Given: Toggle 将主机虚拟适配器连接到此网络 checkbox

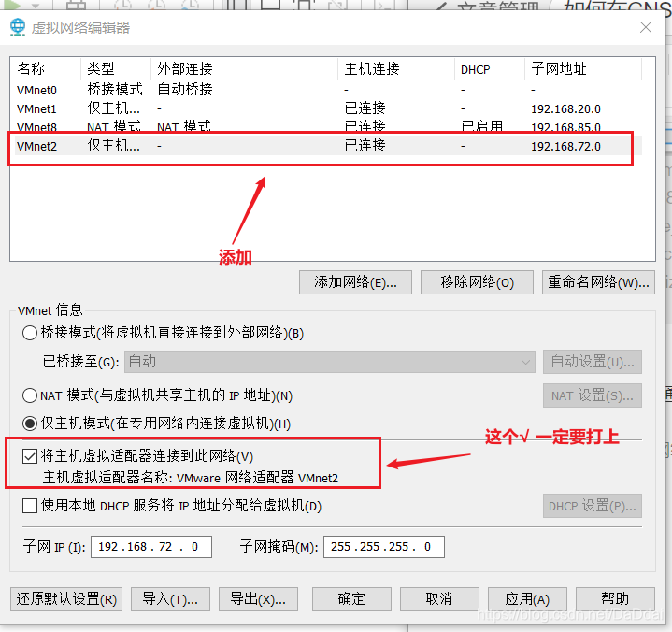Looking at the screenshot, I should click(30, 456).
